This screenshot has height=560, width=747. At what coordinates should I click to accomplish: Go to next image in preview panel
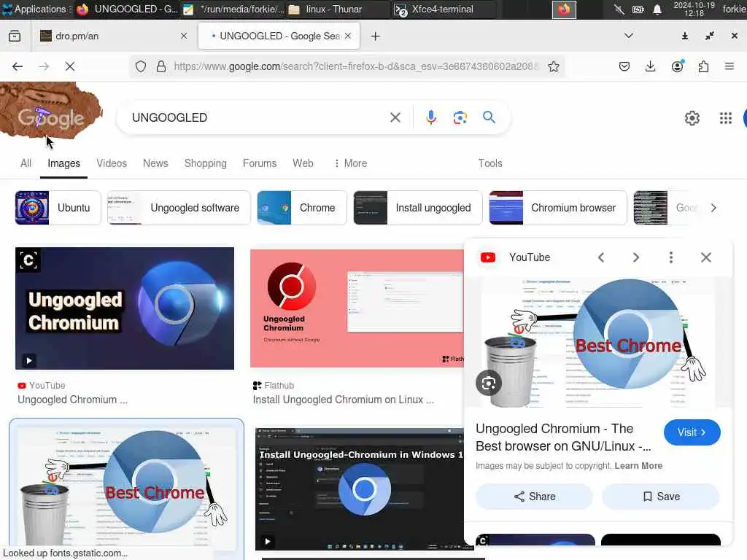pos(636,257)
